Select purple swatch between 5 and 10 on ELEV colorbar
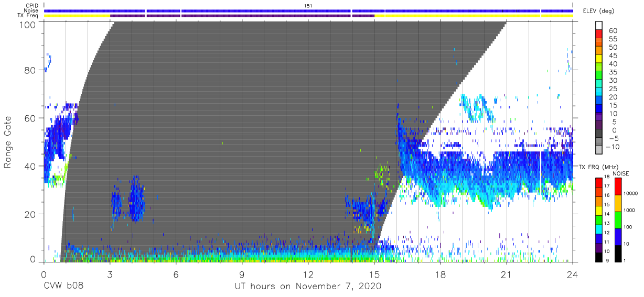Image resolution: width=644 pixels, height=297 pixels. 600,118
